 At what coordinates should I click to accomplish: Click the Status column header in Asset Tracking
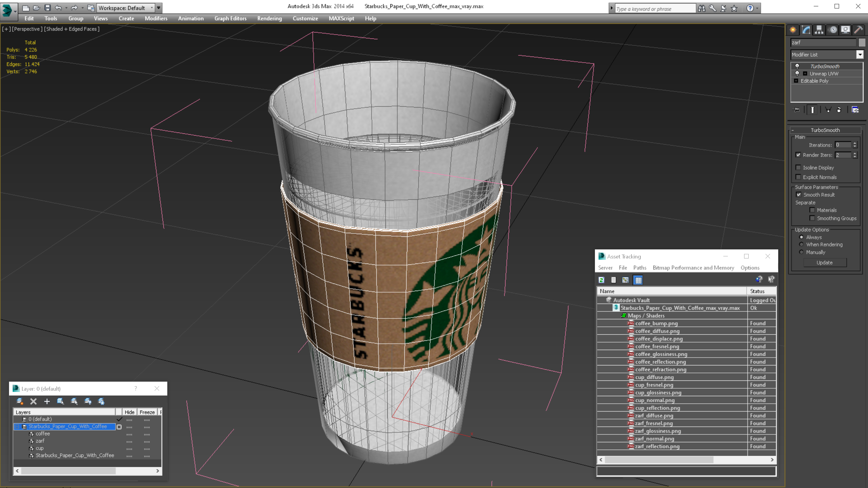(762, 291)
